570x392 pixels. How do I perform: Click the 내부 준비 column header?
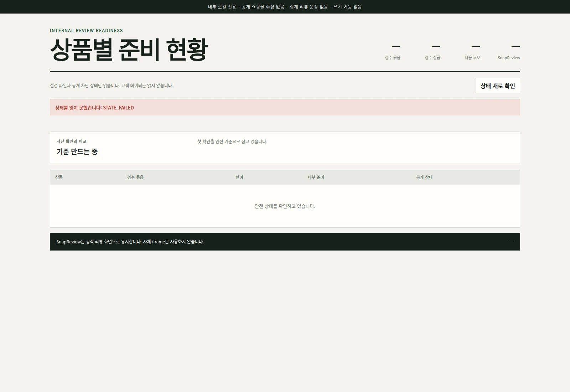coord(316,177)
